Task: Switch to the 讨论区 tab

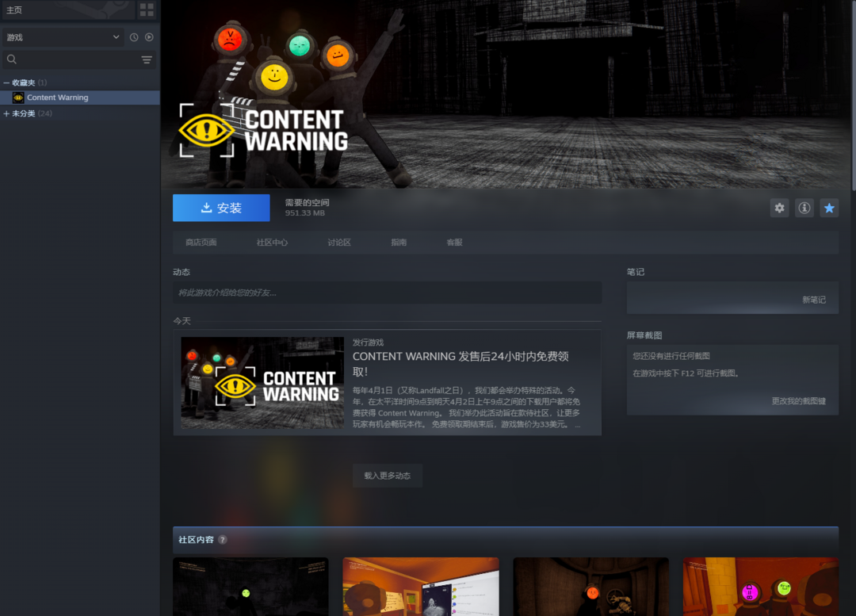Action: [x=339, y=243]
